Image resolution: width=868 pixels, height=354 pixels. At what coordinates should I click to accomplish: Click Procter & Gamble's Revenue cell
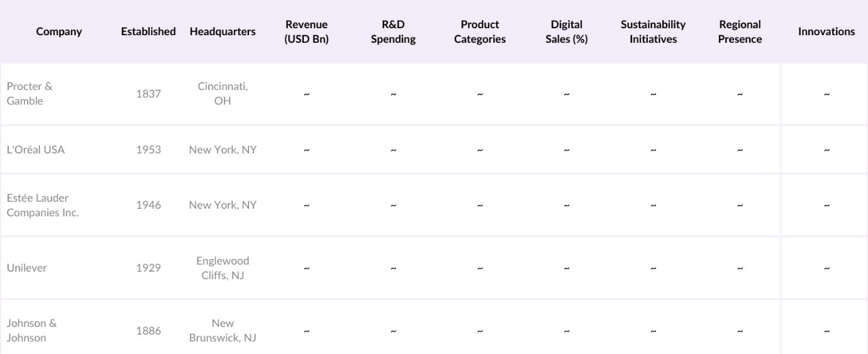click(x=306, y=94)
